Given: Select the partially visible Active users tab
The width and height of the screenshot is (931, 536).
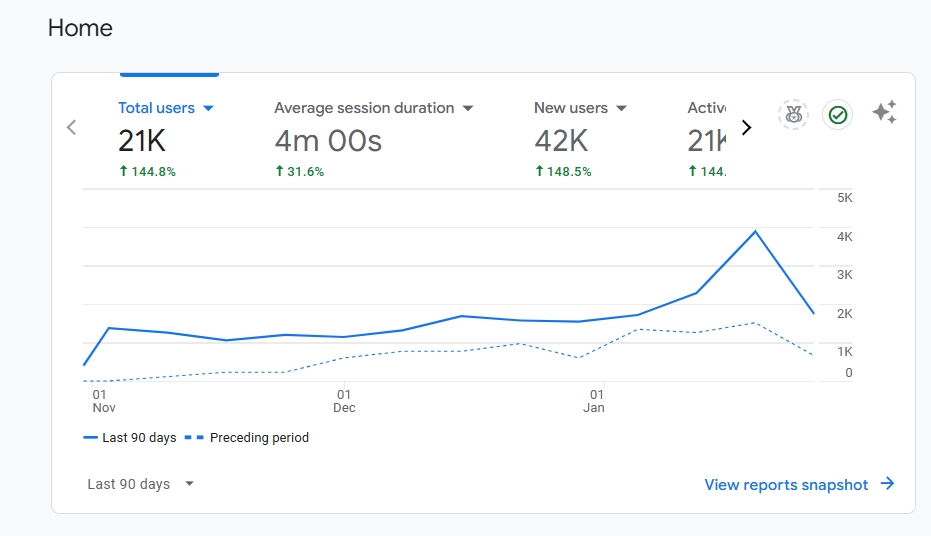Looking at the screenshot, I should (x=706, y=141).
